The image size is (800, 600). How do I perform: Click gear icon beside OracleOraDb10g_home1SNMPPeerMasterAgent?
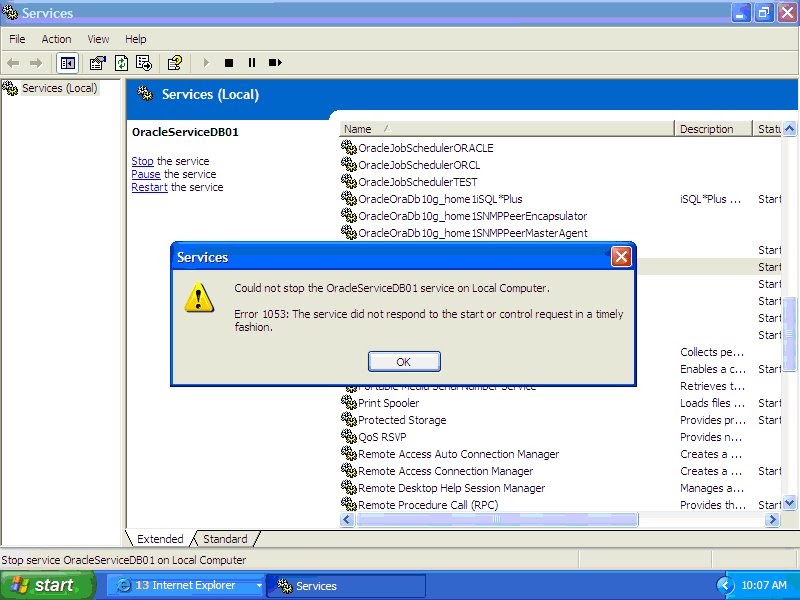348,232
